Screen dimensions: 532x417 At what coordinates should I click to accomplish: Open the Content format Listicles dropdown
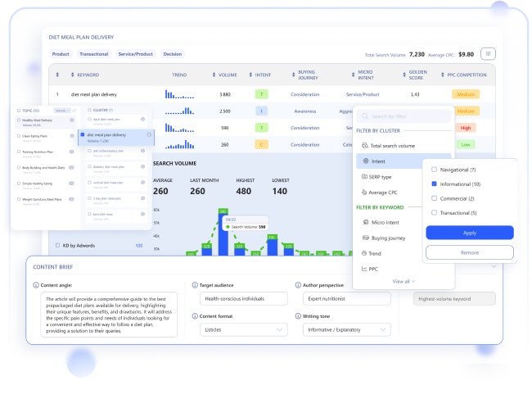(244, 329)
